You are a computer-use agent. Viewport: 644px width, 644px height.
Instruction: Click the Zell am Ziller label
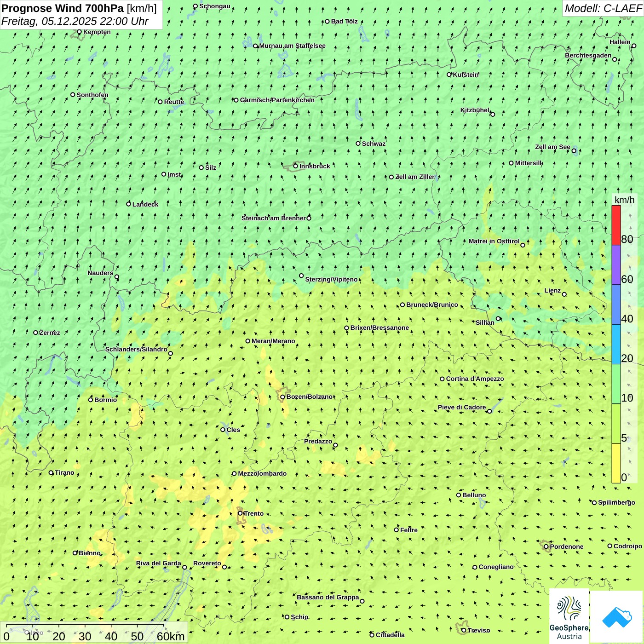coord(414,177)
